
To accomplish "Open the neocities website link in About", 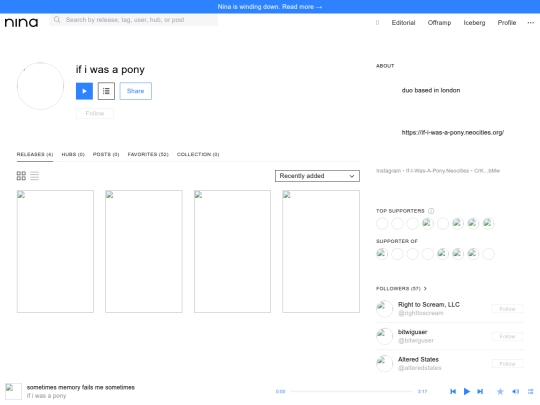I will 453,132.
